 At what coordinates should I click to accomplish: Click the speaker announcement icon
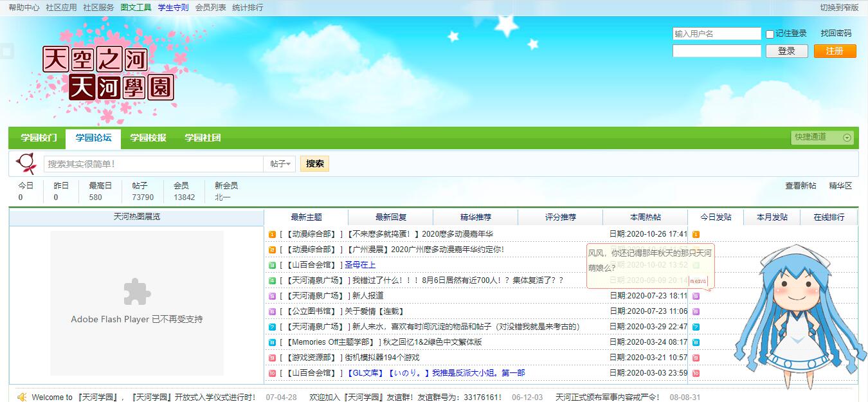(x=22, y=397)
